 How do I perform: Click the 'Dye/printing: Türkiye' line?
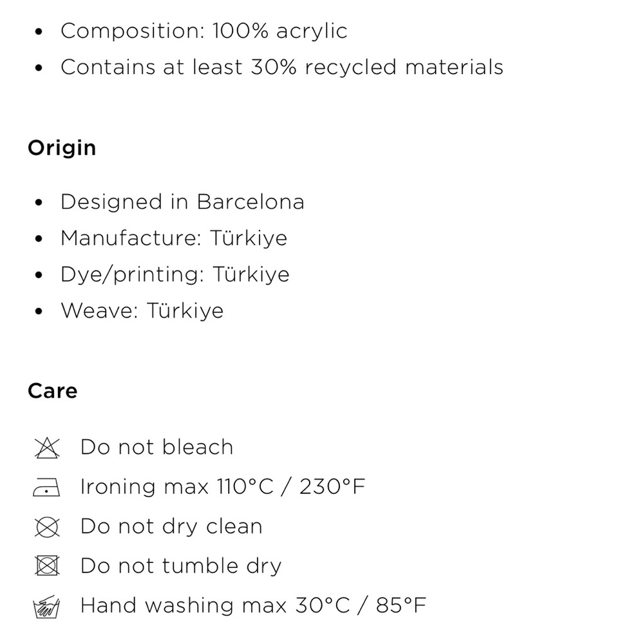tap(175, 274)
